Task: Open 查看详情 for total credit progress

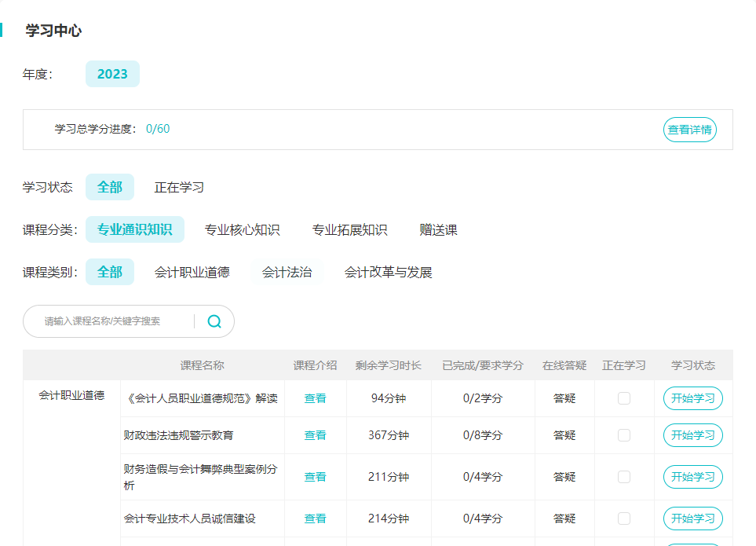Action: coord(689,130)
